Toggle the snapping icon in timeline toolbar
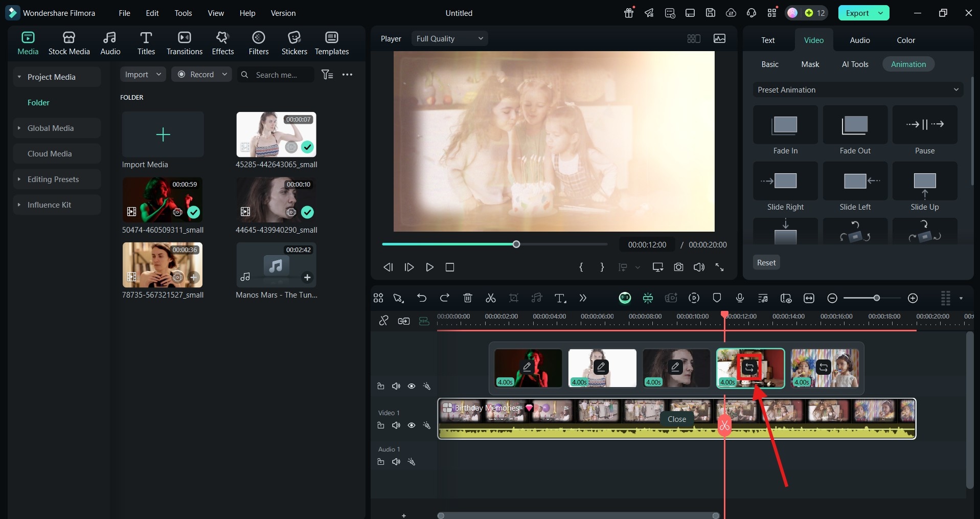This screenshot has height=519, width=980. pyautogui.click(x=648, y=298)
